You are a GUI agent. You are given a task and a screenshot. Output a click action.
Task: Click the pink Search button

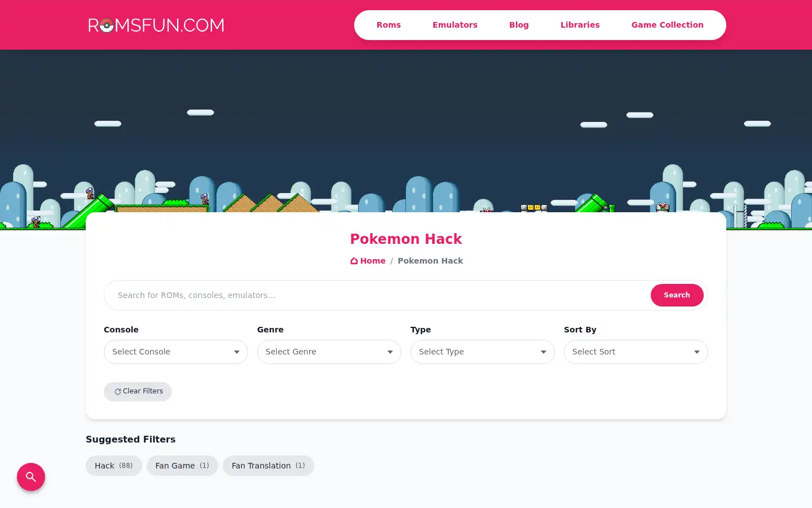click(677, 295)
